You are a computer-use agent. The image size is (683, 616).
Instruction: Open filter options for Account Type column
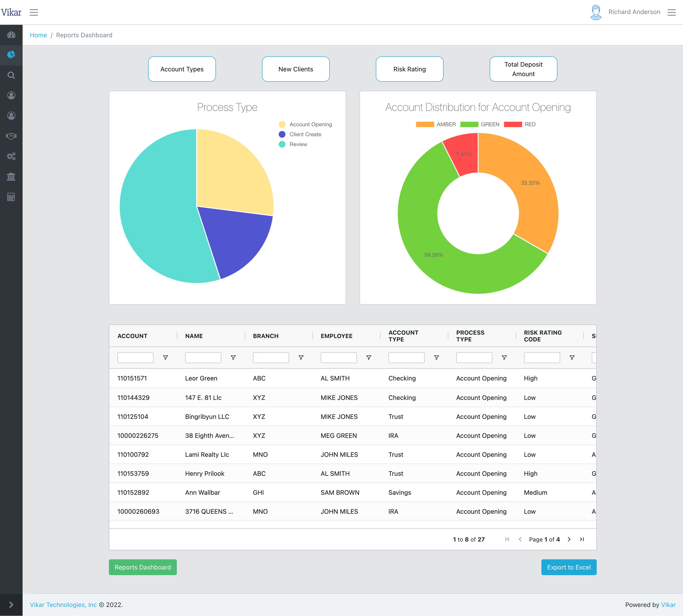(x=437, y=358)
